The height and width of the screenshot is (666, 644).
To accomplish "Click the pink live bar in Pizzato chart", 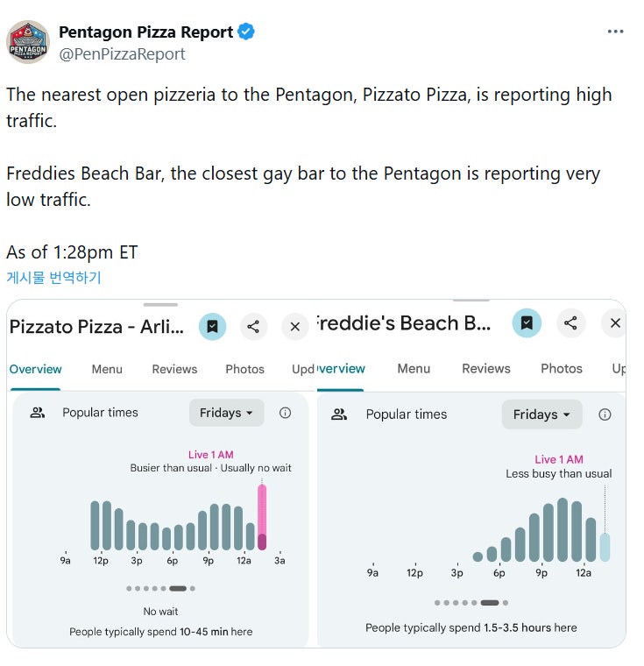I will click(x=261, y=517).
